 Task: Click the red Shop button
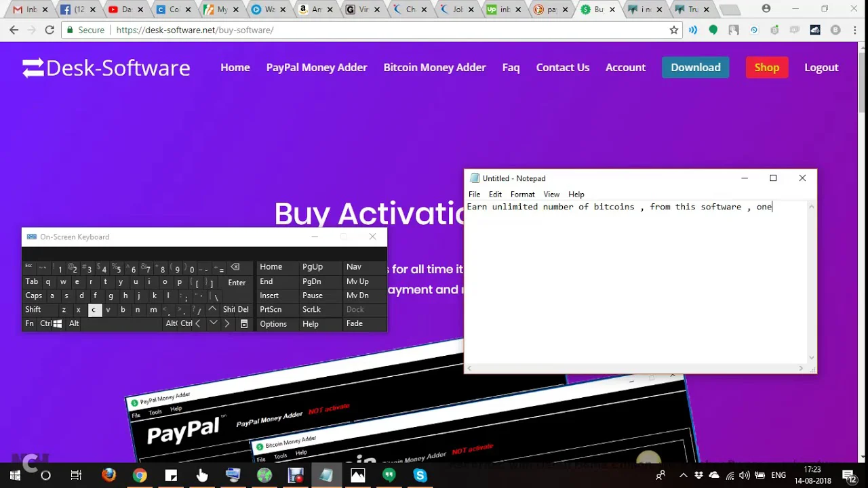[767, 67]
